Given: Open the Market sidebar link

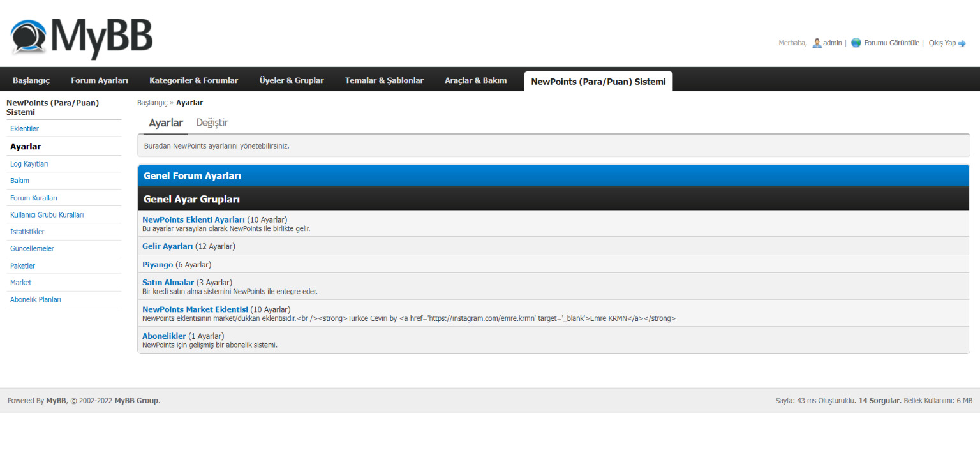Looking at the screenshot, I should click(20, 283).
